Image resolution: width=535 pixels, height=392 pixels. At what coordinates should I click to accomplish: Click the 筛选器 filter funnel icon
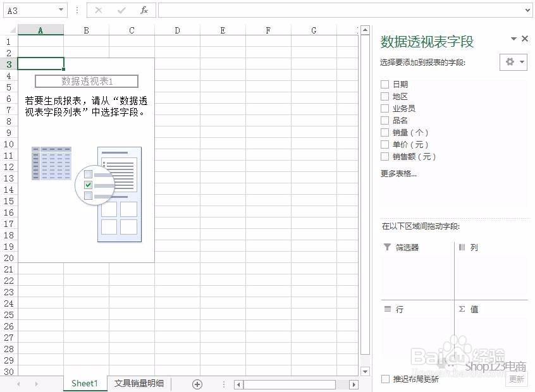coord(387,247)
